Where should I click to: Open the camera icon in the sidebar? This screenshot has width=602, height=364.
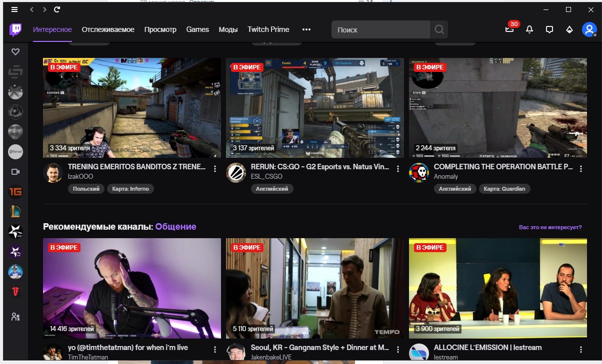pyautogui.click(x=15, y=172)
